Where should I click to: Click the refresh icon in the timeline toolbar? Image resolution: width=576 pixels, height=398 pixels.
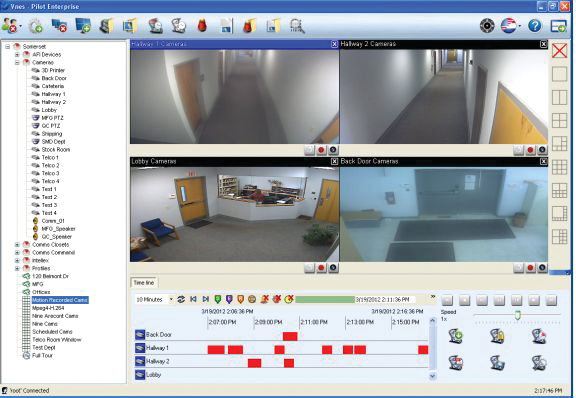click(x=181, y=300)
